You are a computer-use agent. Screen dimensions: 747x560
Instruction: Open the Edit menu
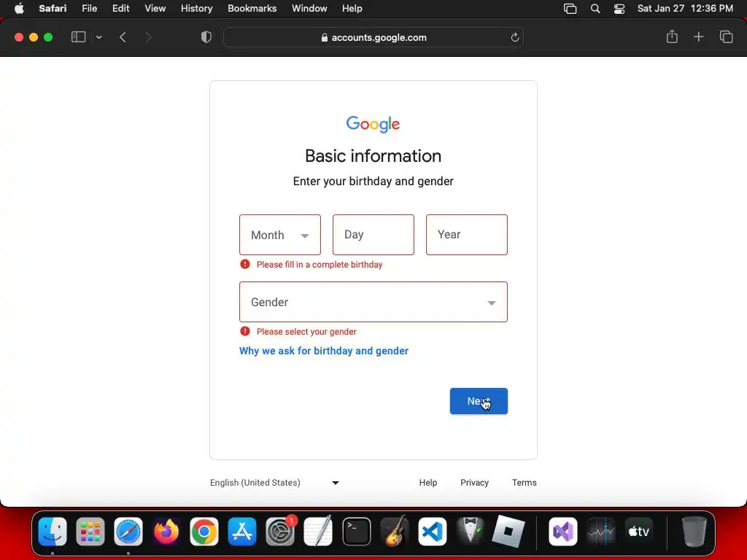point(120,9)
